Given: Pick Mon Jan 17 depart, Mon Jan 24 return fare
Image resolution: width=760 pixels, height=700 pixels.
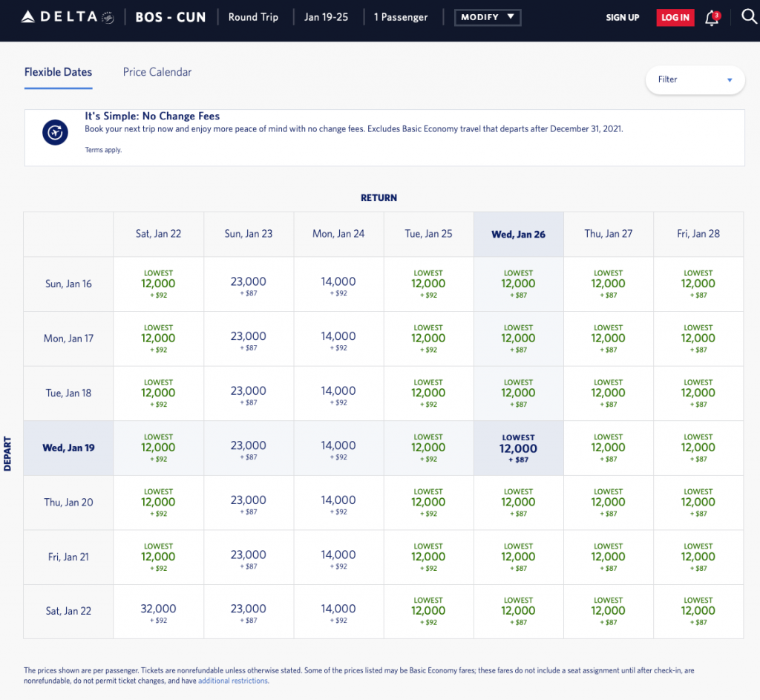Looking at the screenshot, I should click(338, 338).
